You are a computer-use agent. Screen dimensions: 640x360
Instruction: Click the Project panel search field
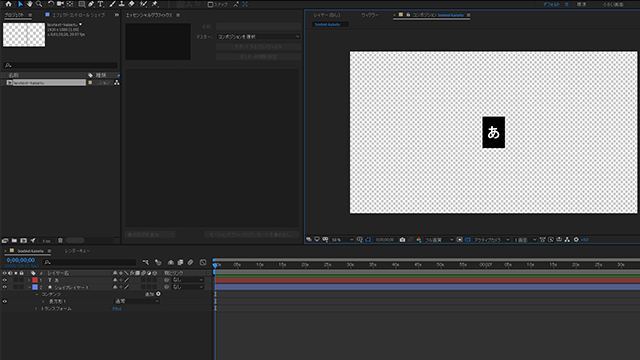pyautogui.click(x=60, y=65)
